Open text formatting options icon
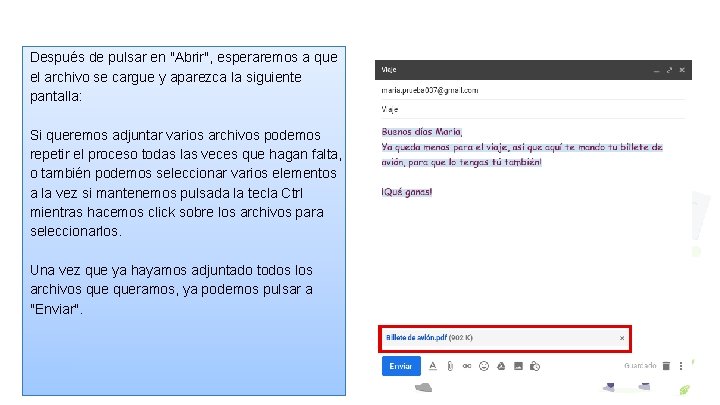The height and width of the screenshot is (405, 720). pos(433,366)
